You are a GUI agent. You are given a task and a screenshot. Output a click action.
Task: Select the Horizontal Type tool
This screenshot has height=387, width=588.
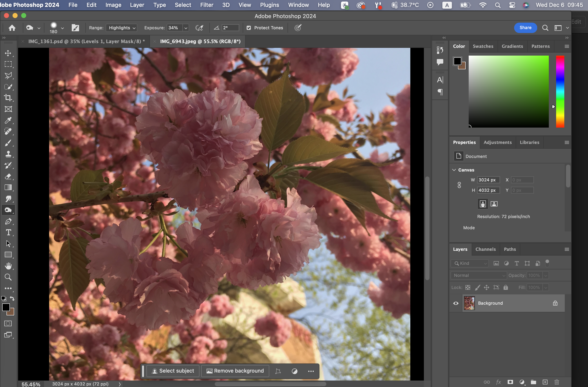[8, 232]
